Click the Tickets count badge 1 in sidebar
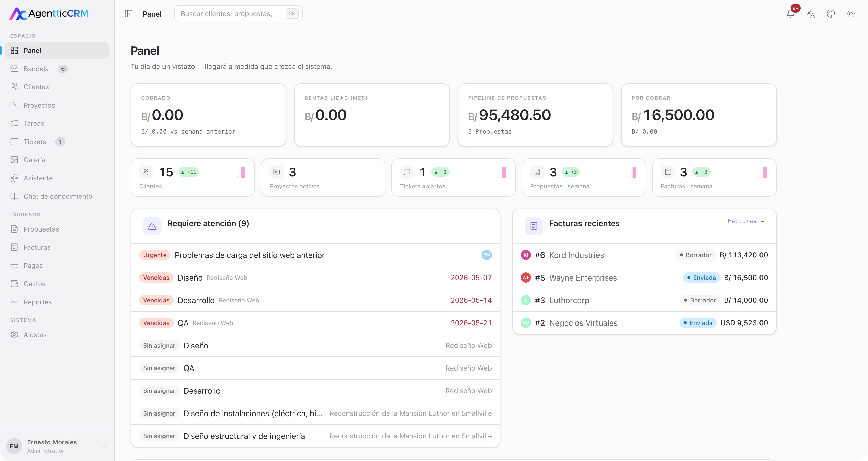Screen dimensions: 868x461 60,141
